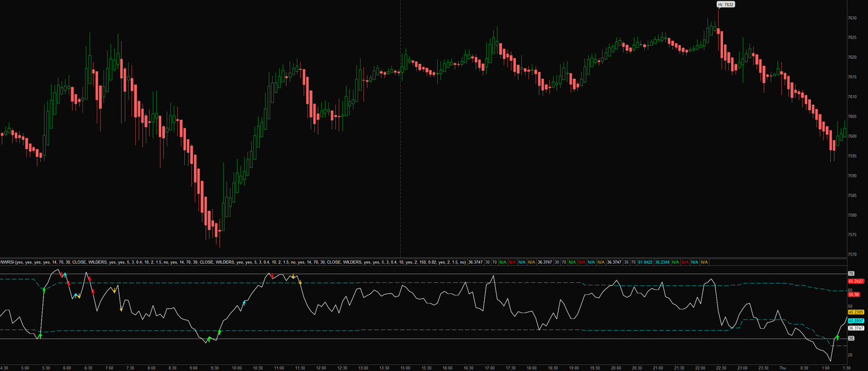Click the red 65.2422 value bubble
Image resolution: width=868 pixels, height=371 pixels.
pos(856,282)
